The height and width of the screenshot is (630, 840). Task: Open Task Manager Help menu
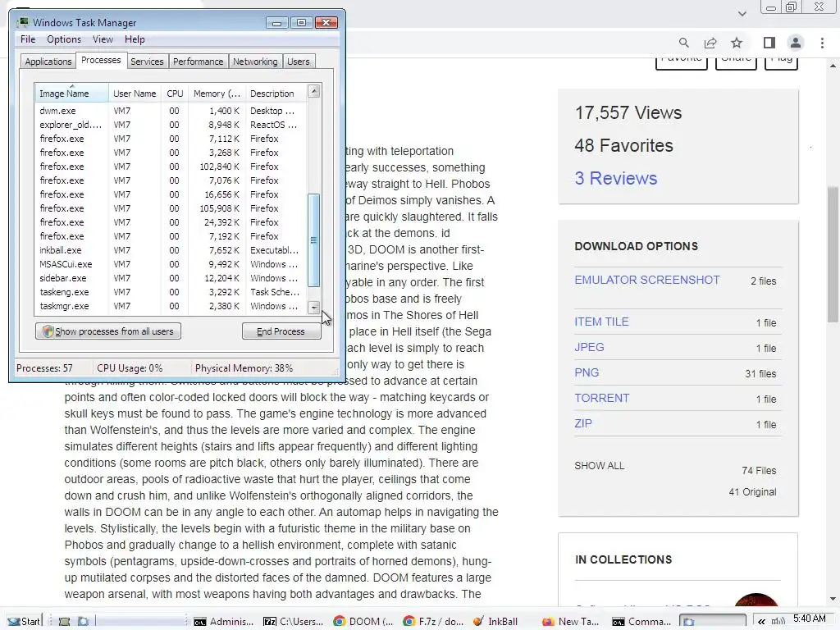[135, 39]
